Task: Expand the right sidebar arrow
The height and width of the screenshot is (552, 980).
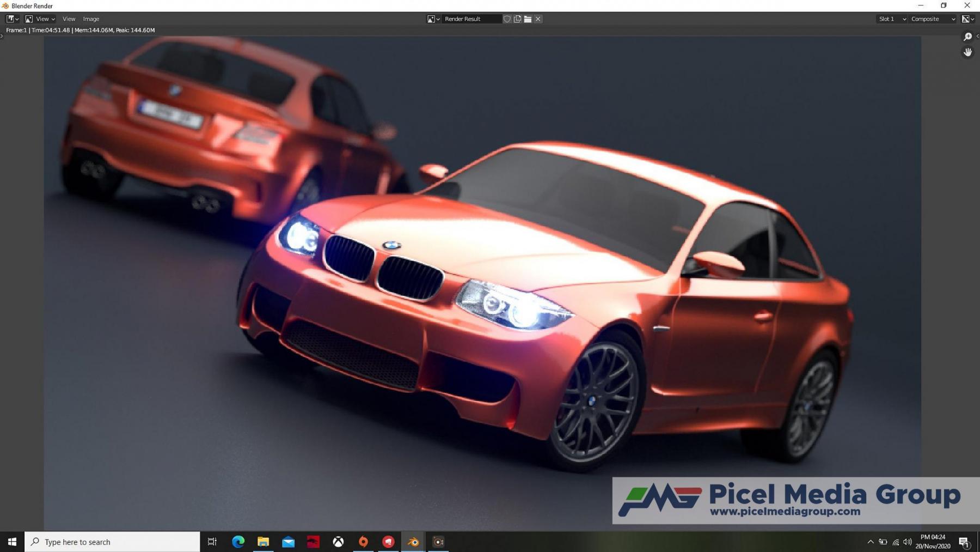Action: [977, 37]
